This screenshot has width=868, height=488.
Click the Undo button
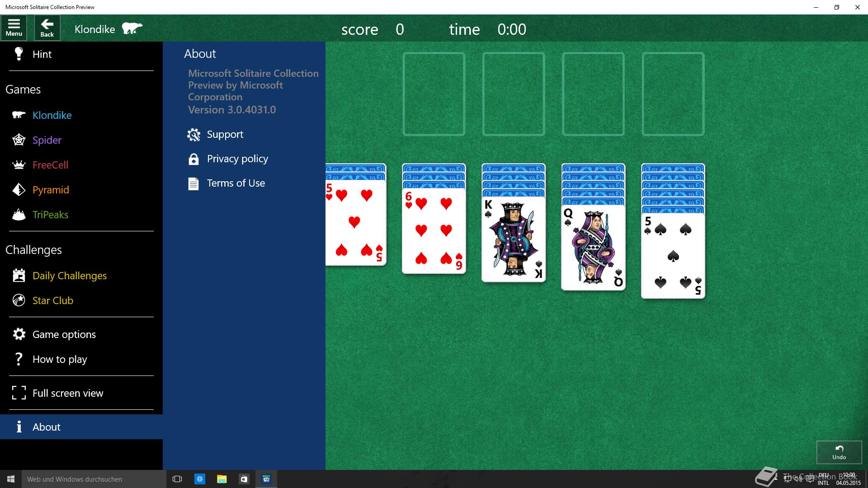[839, 452]
